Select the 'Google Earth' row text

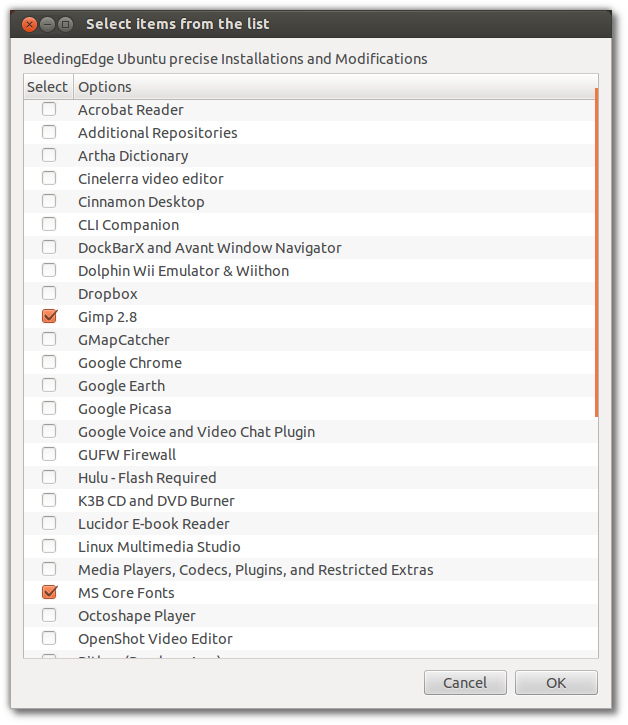[121, 386]
